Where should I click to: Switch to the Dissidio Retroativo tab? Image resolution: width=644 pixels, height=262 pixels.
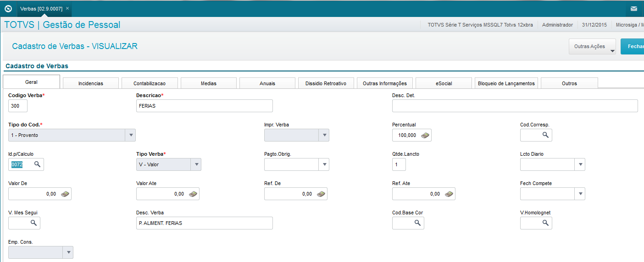pyautogui.click(x=326, y=83)
